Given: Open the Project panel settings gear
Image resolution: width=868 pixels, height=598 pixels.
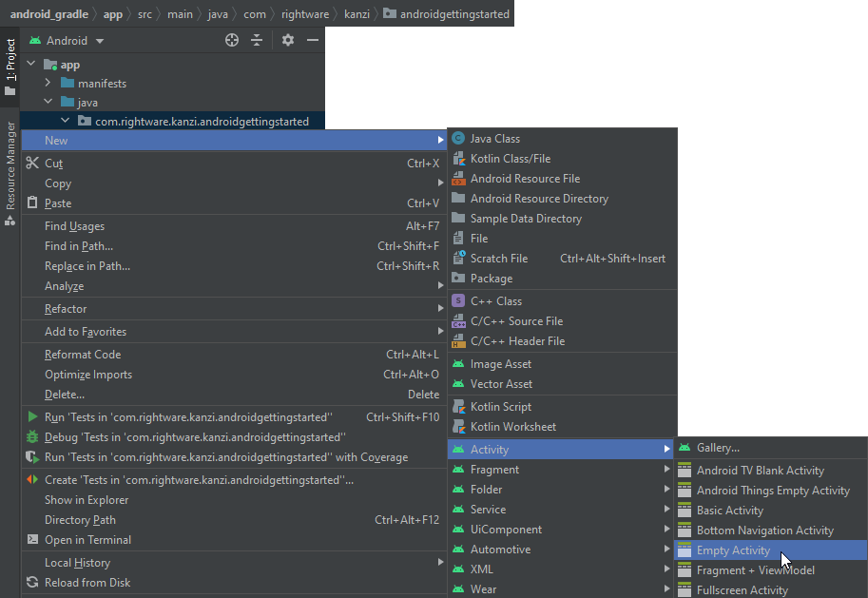Looking at the screenshot, I should pos(286,40).
